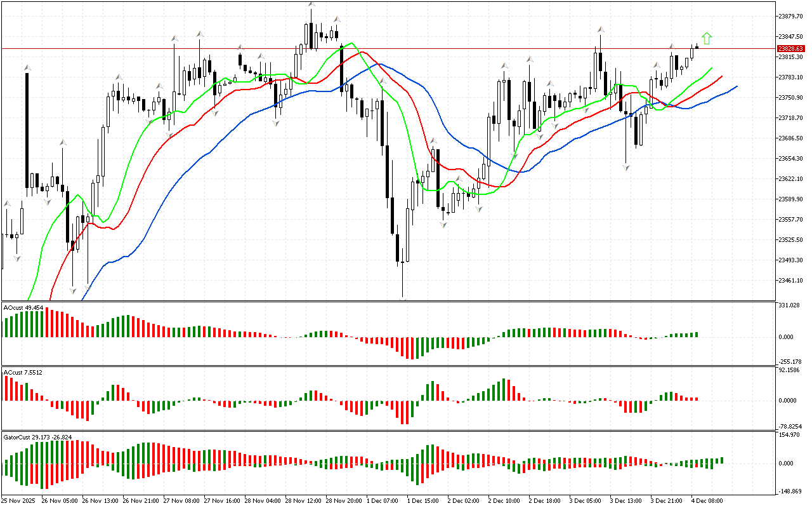Click the fractal arrow above the 3 Dec peak candle
This screenshot has width=812, height=508.
(x=599, y=29)
